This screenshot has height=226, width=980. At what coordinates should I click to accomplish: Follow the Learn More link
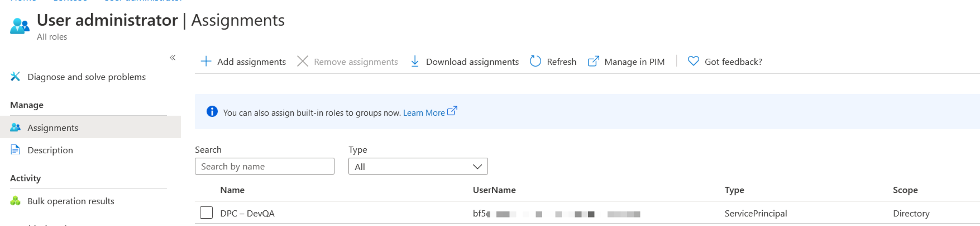click(424, 113)
